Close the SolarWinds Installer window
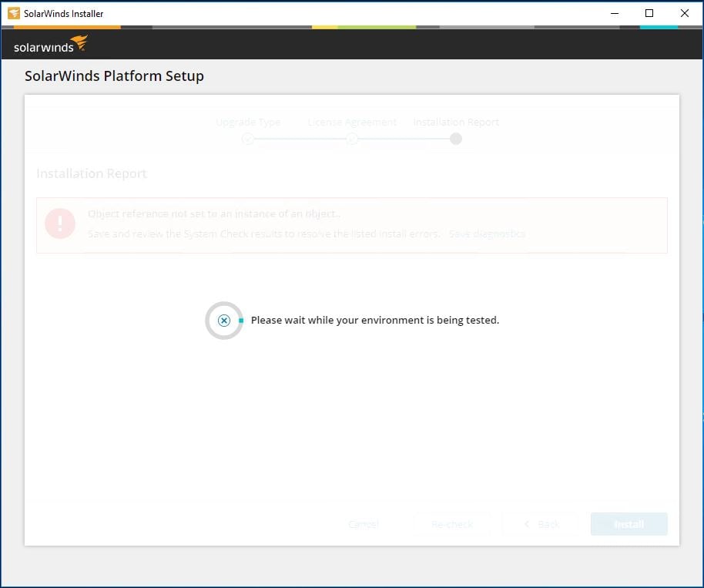 (x=684, y=13)
